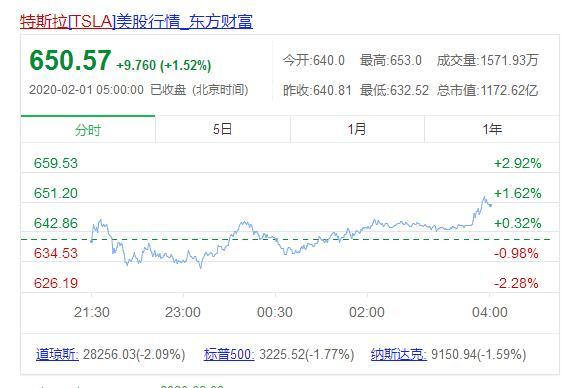
Task: Click the 00:30 time axis label
Action: pos(275,312)
